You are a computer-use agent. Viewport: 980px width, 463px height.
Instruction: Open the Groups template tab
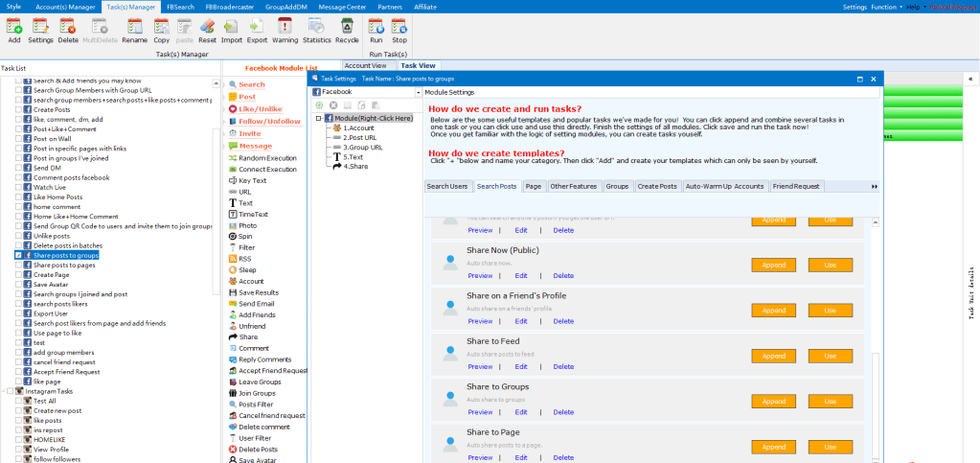click(x=617, y=186)
